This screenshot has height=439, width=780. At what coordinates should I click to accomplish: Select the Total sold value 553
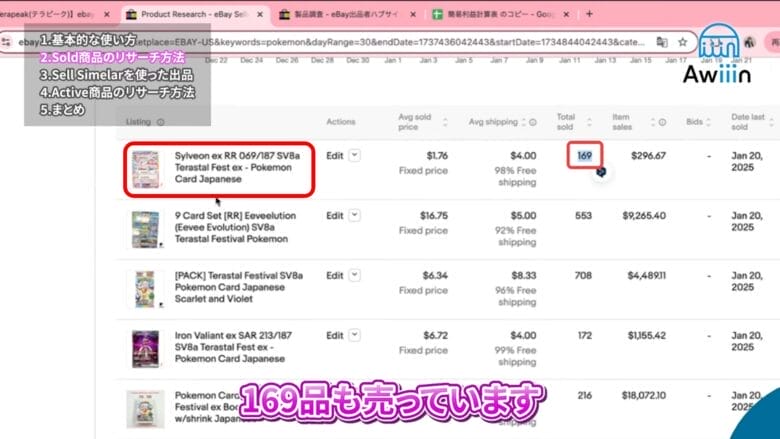[584, 216]
